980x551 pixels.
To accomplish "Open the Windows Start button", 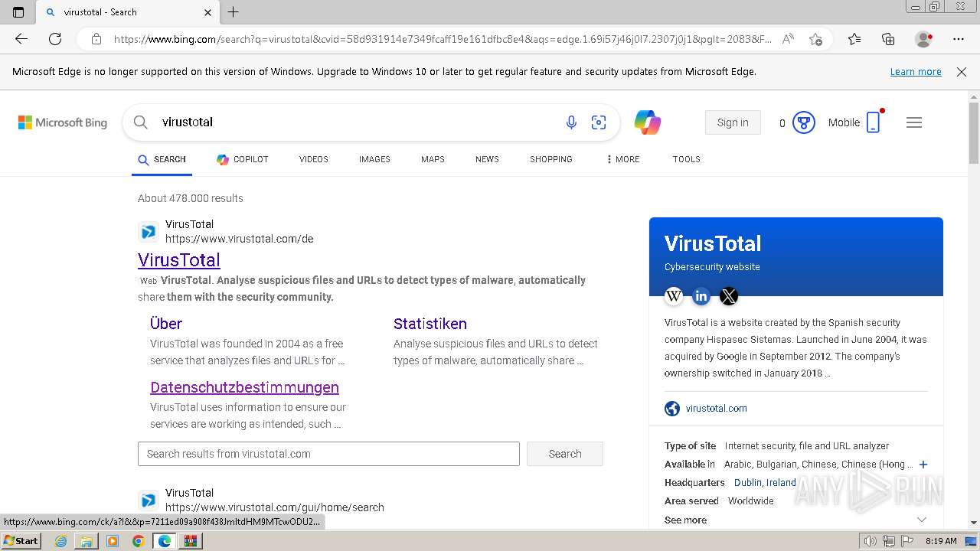I will (x=21, y=540).
